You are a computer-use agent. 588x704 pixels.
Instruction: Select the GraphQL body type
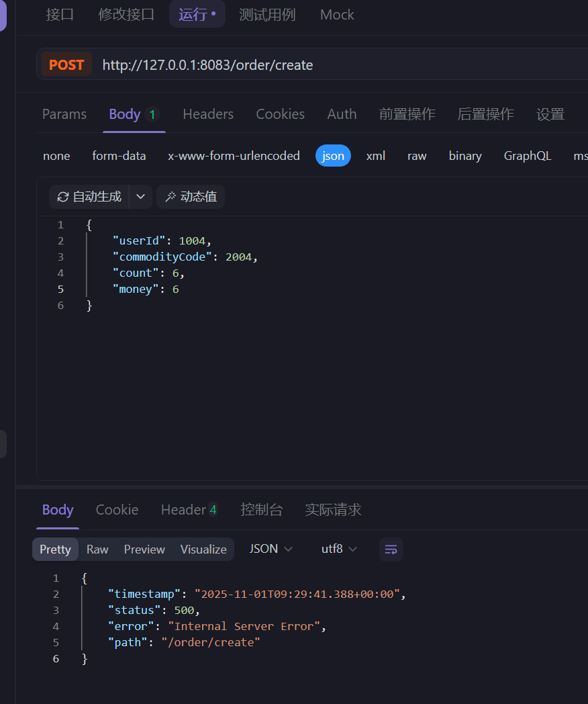click(528, 156)
